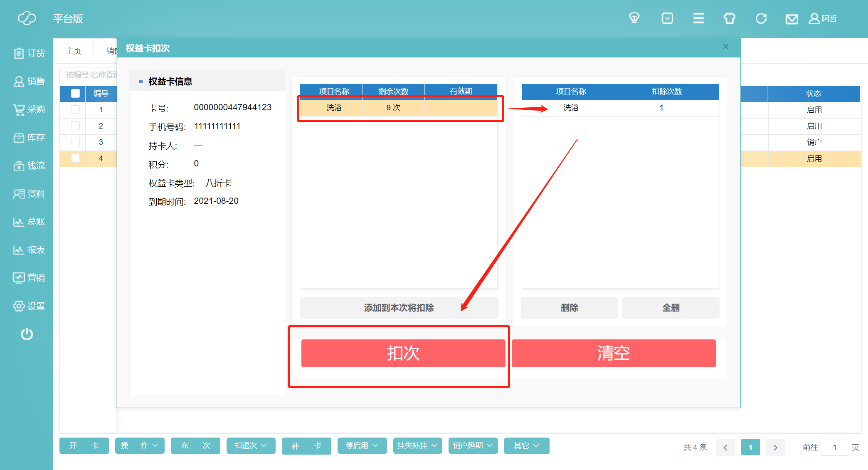Image resolution: width=868 pixels, height=470 pixels.
Task: Click the page number input field
Action: [x=834, y=447]
